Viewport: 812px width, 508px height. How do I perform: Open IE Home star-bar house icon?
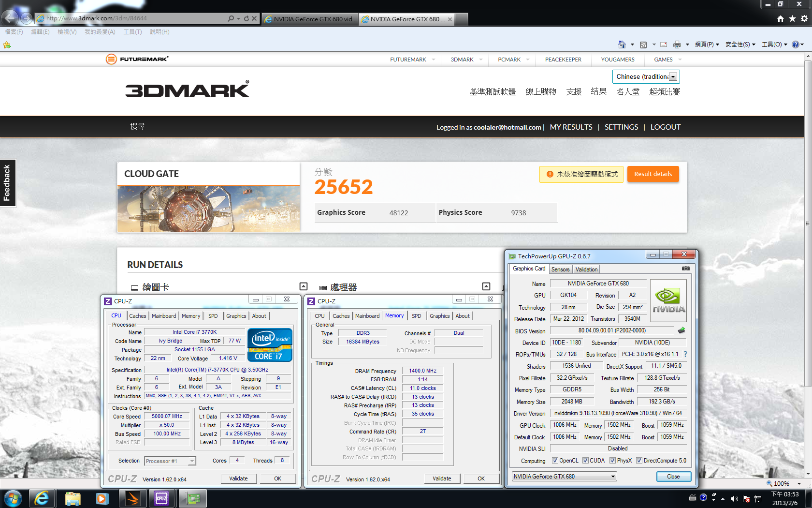(781, 18)
